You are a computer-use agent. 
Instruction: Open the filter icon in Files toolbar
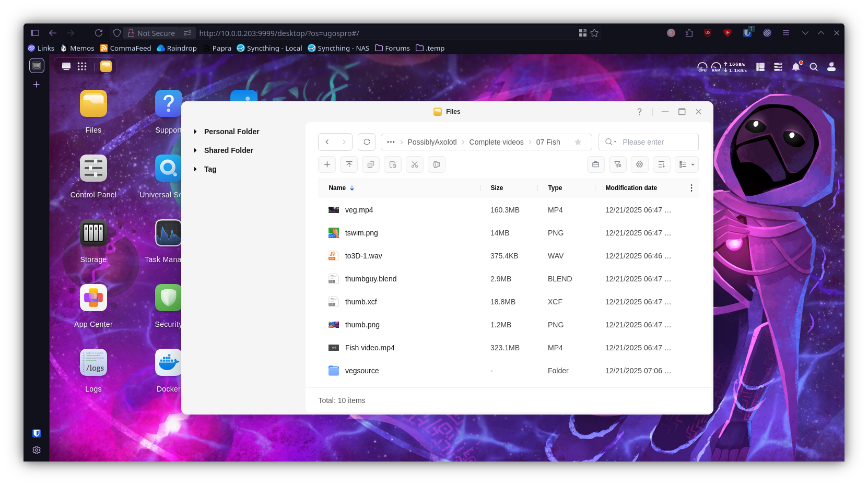click(x=617, y=164)
